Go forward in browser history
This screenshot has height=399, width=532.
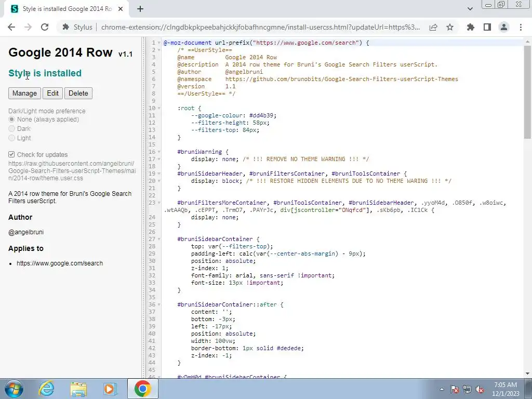click(x=28, y=27)
